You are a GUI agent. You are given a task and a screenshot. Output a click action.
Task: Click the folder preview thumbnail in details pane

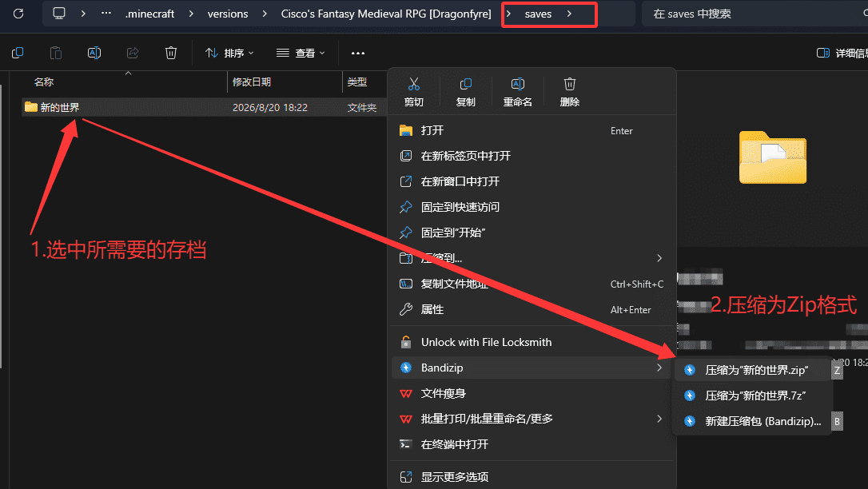pyautogui.click(x=773, y=157)
